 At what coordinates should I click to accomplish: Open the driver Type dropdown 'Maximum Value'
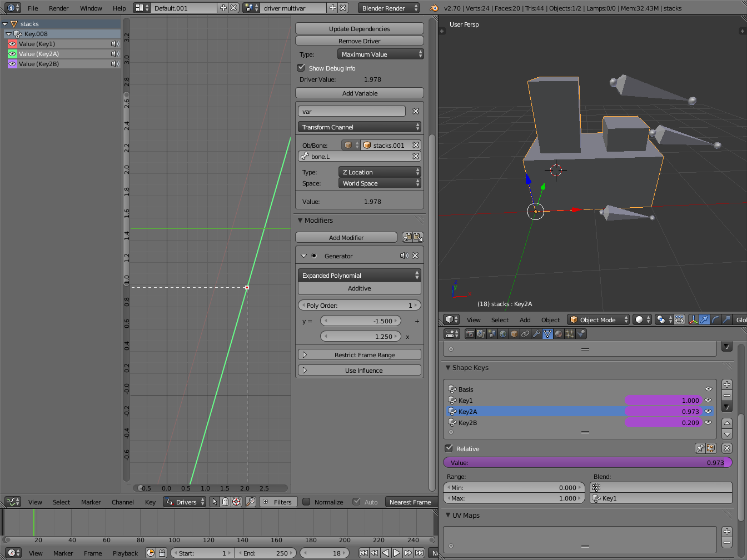tap(380, 54)
